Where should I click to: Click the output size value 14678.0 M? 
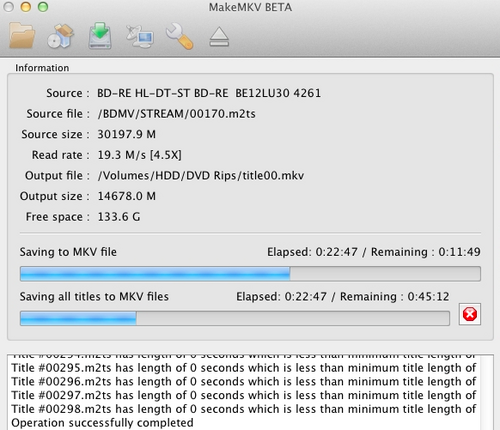click(126, 196)
